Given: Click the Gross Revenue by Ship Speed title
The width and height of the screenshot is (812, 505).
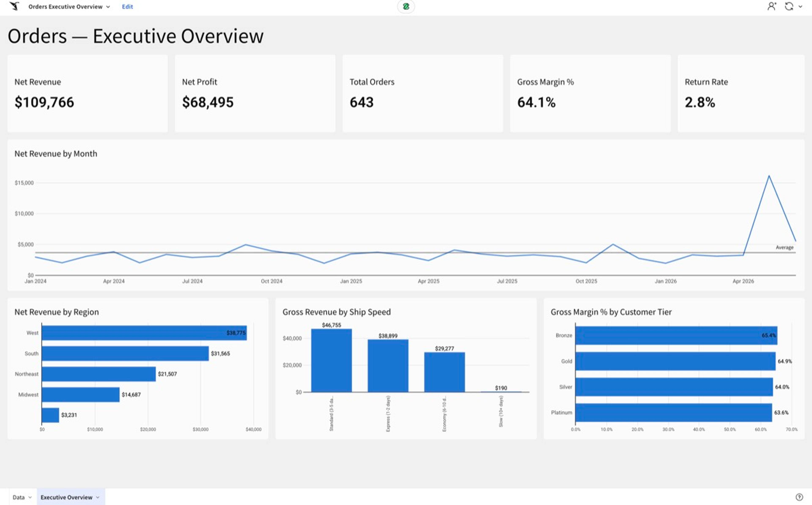Looking at the screenshot, I should click(336, 312).
